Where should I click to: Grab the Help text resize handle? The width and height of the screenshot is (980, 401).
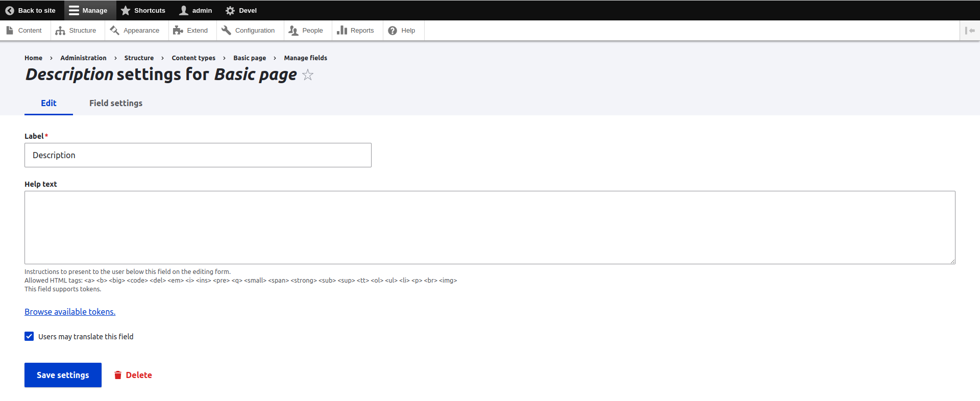pos(952,261)
